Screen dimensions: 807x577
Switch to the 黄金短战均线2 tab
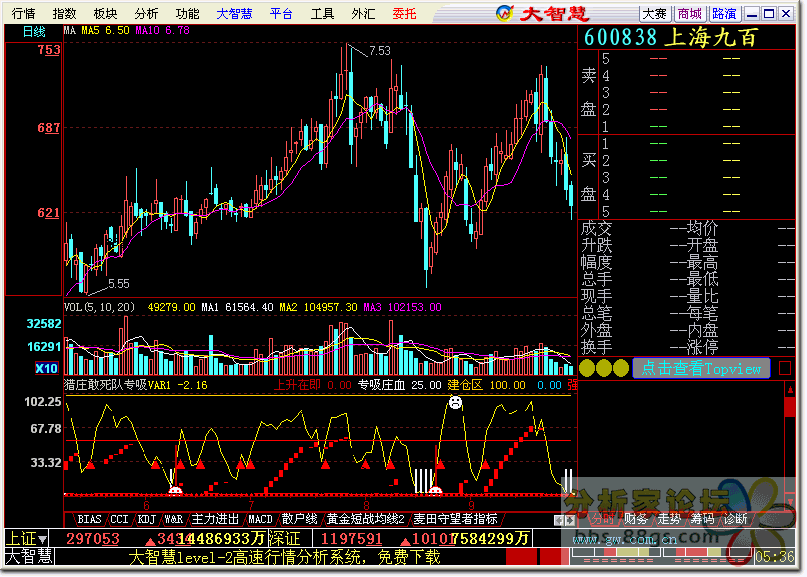(x=365, y=519)
